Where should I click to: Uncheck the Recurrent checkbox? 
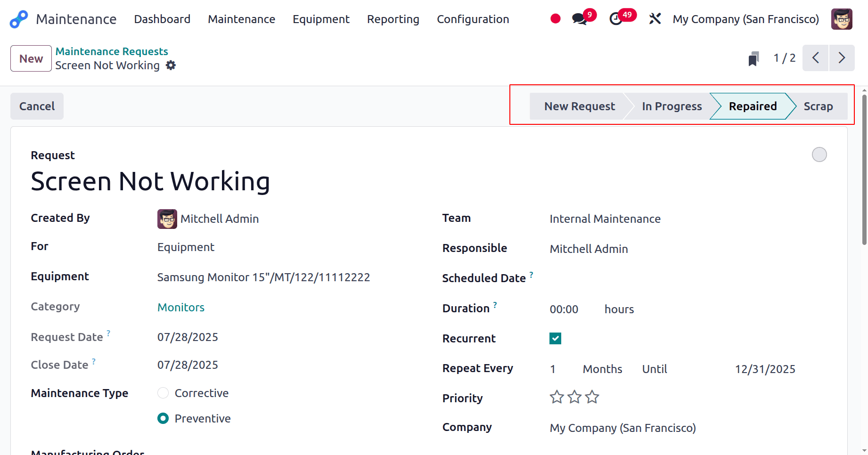point(555,339)
